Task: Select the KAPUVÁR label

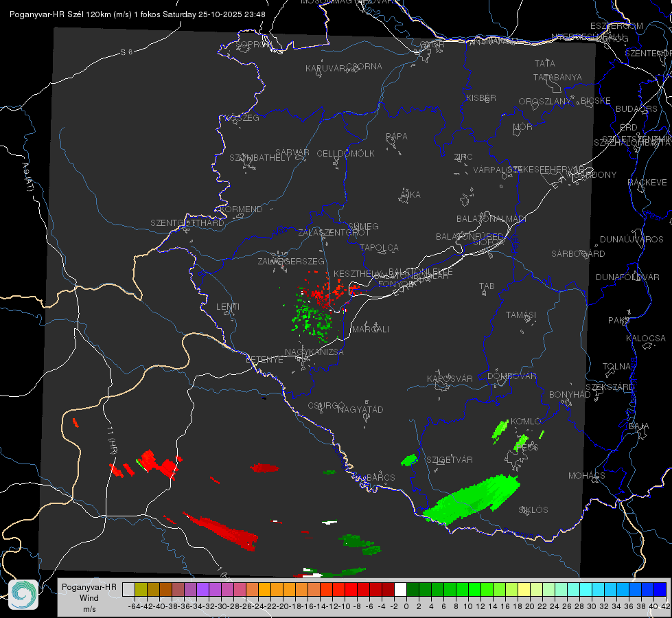Action: coord(326,69)
